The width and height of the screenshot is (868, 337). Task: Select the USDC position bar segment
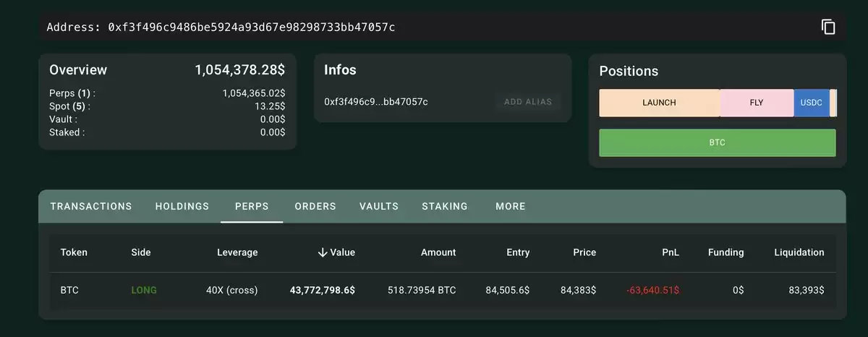click(812, 103)
